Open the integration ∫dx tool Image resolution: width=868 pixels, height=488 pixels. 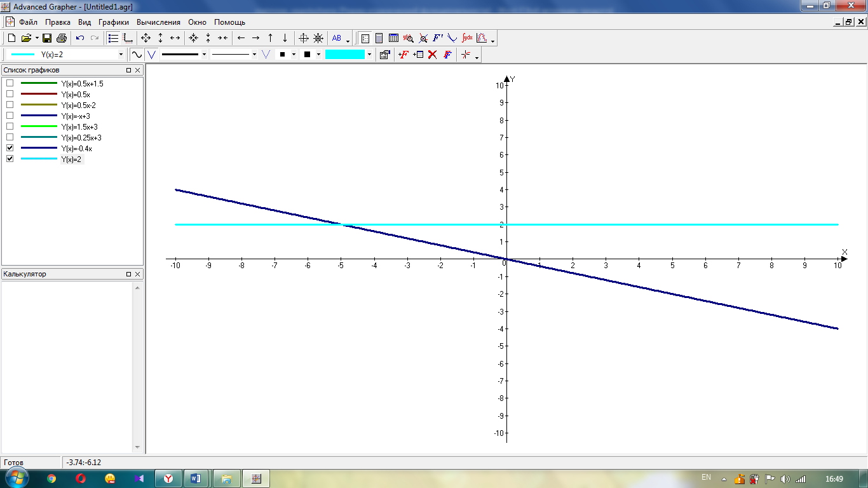pyautogui.click(x=467, y=38)
